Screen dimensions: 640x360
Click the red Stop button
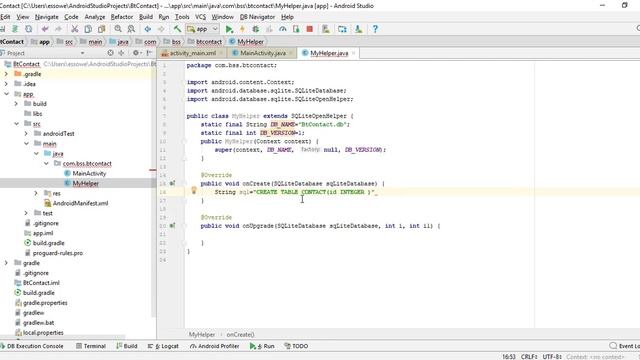[x=309, y=29]
